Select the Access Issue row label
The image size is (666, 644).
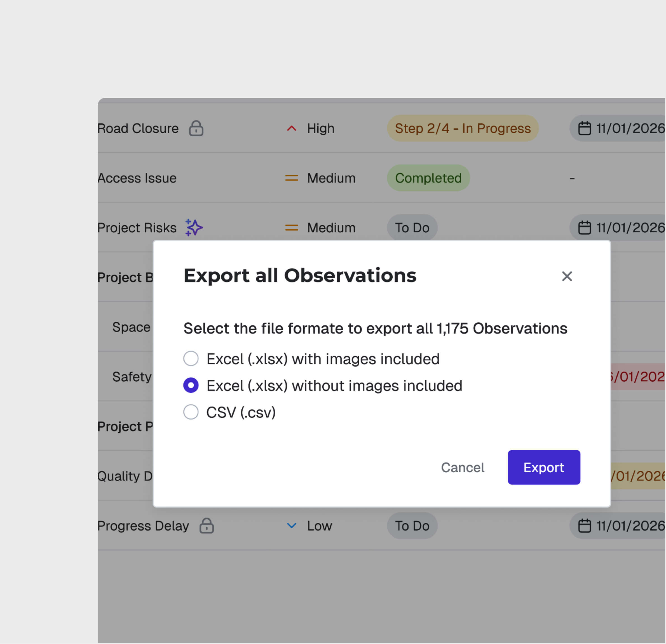tap(137, 178)
